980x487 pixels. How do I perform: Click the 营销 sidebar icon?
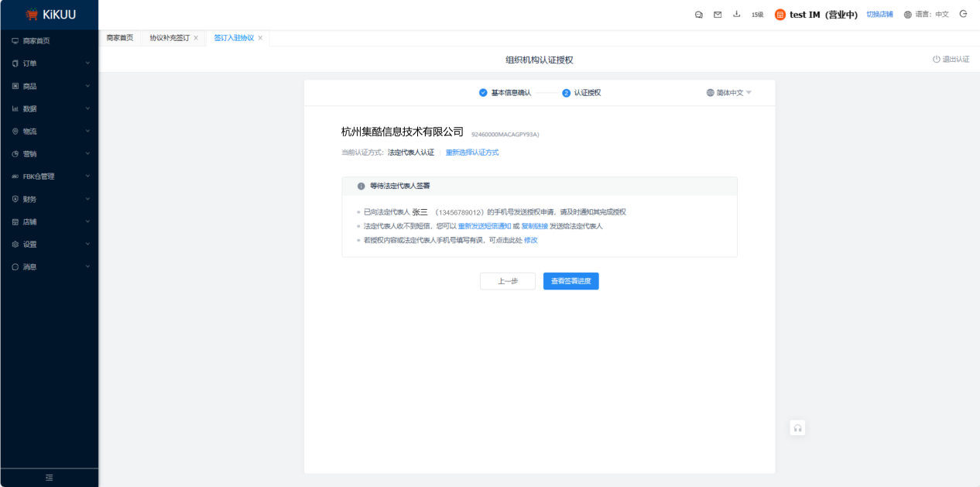[x=15, y=153]
